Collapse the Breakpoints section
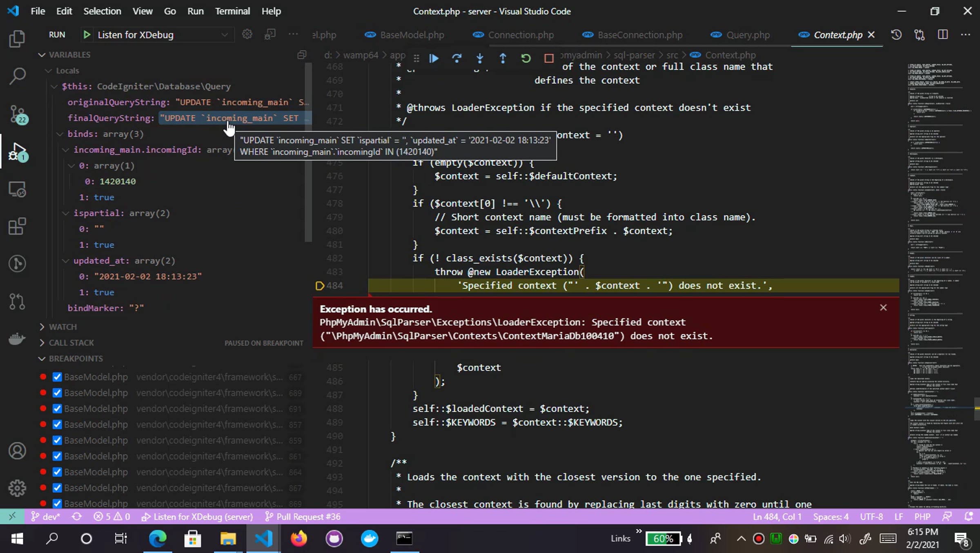Image resolution: width=980 pixels, height=553 pixels. pos(42,359)
